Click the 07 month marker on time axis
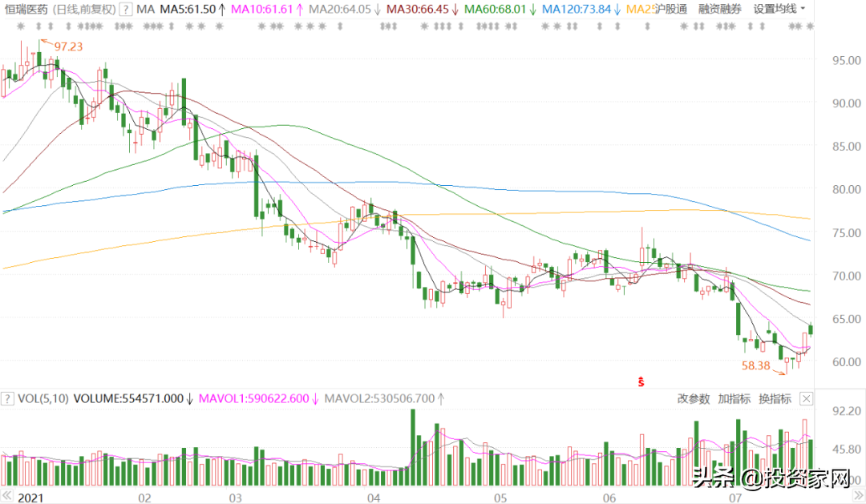 [x=735, y=498]
